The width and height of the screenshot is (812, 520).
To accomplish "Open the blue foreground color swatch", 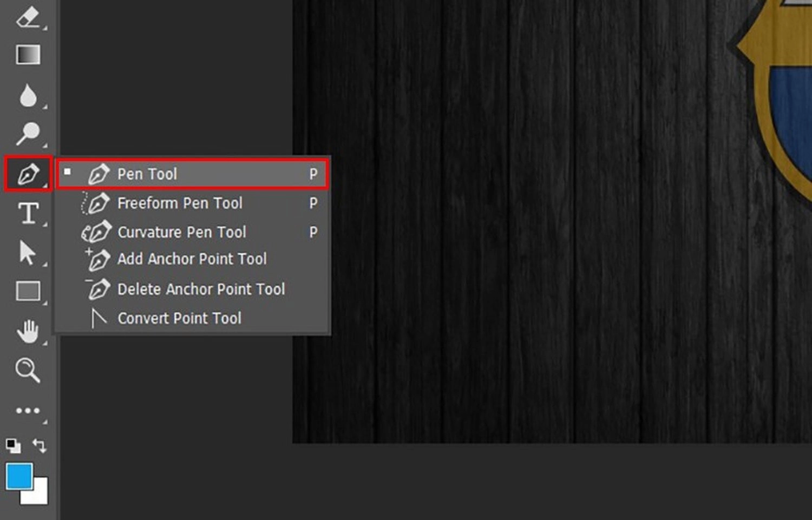I will (19, 476).
